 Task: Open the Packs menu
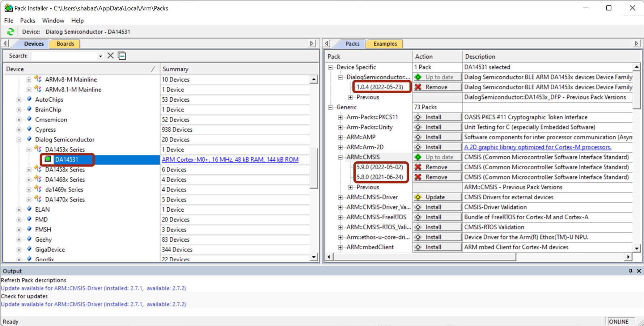point(27,21)
